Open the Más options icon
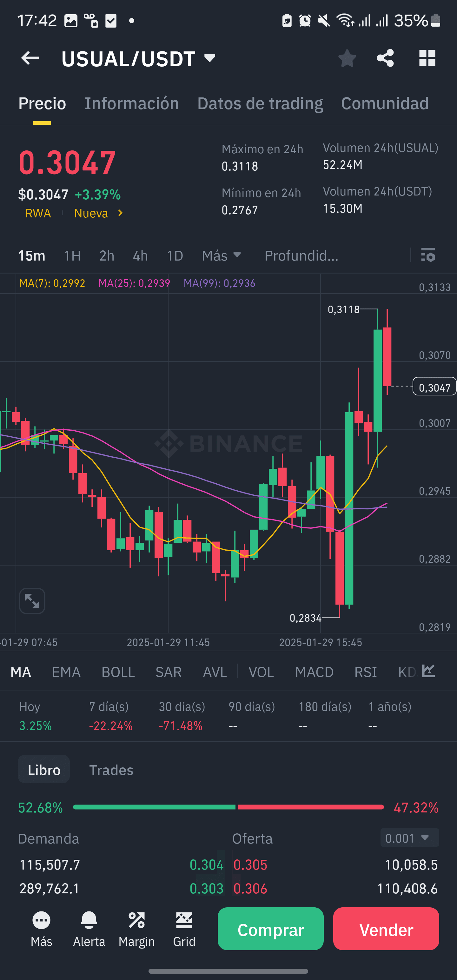This screenshot has height=980, width=457. click(x=42, y=929)
